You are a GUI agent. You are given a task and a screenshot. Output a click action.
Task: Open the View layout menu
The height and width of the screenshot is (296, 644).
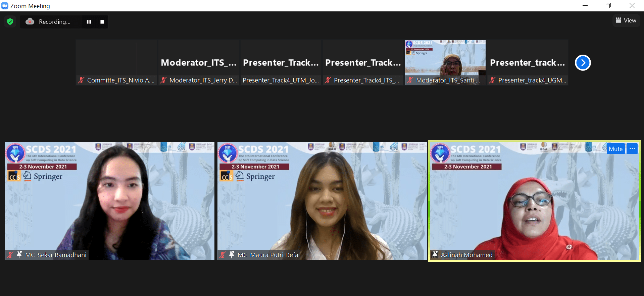[626, 20]
